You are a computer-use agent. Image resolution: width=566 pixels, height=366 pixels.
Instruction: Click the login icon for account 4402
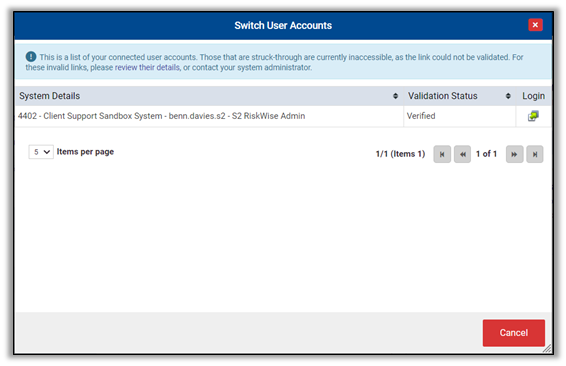(x=533, y=116)
